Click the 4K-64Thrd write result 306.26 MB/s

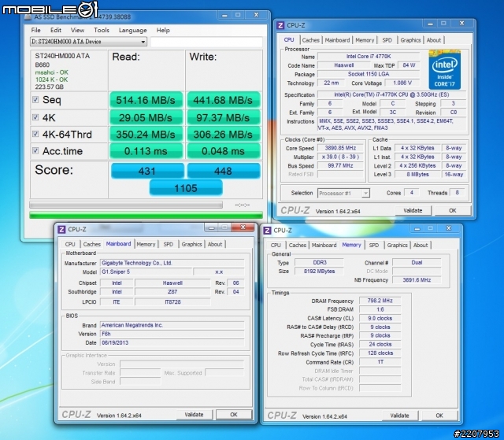click(223, 135)
